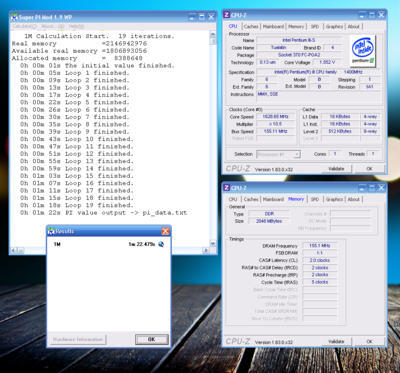Click Validate in the upper CPU-Z window
The image size is (400, 373).
pyautogui.click(x=336, y=169)
